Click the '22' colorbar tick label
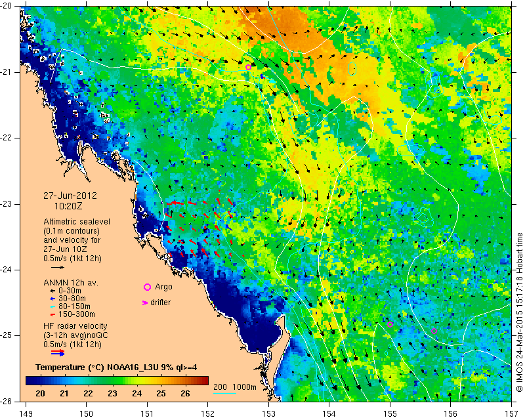525x420 pixels. [89, 394]
